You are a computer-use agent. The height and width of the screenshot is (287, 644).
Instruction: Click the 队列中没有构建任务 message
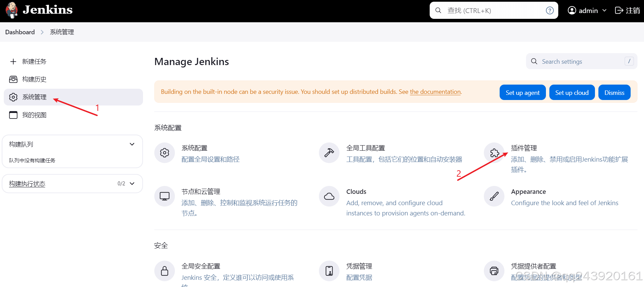(x=32, y=160)
